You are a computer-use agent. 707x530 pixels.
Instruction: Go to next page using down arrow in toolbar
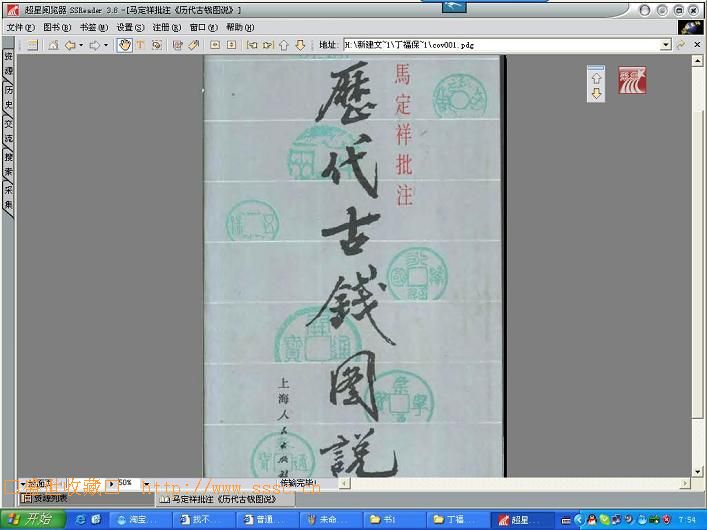[300, 45]
